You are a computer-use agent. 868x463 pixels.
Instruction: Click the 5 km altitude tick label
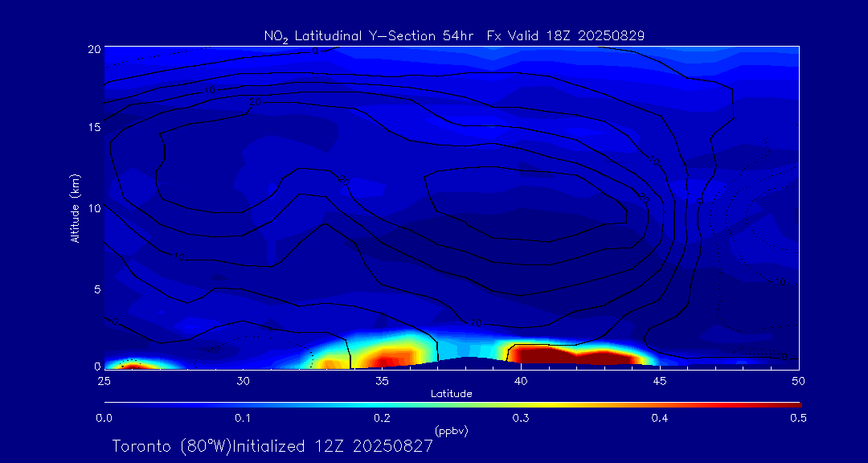coord(94,289)
